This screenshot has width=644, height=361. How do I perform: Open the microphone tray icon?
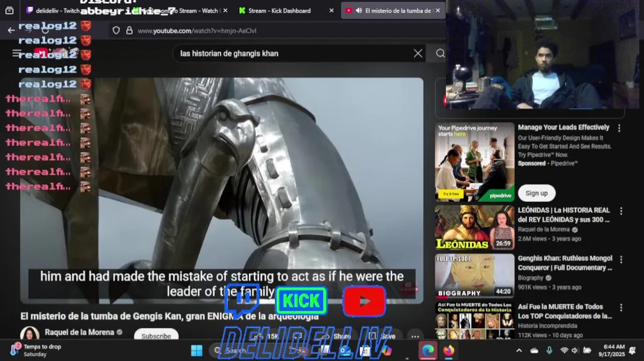point(549,350)
